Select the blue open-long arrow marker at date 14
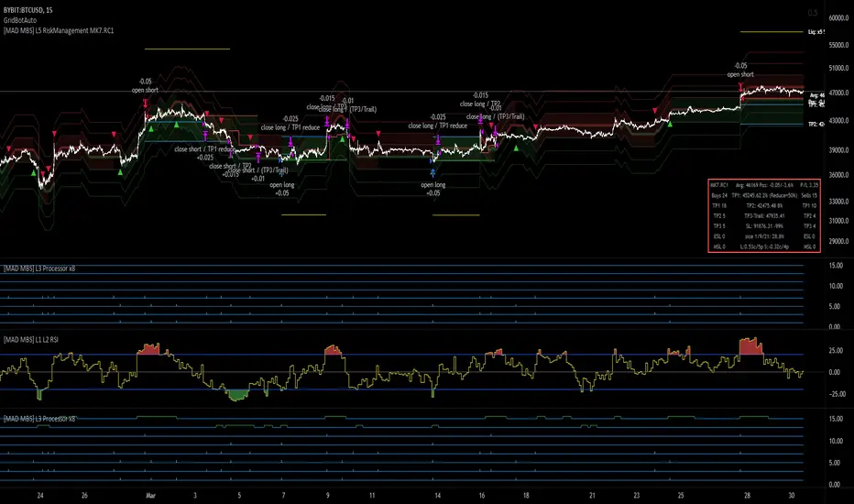This screenshot has width=854, height=504. click(x=433, y=173)
